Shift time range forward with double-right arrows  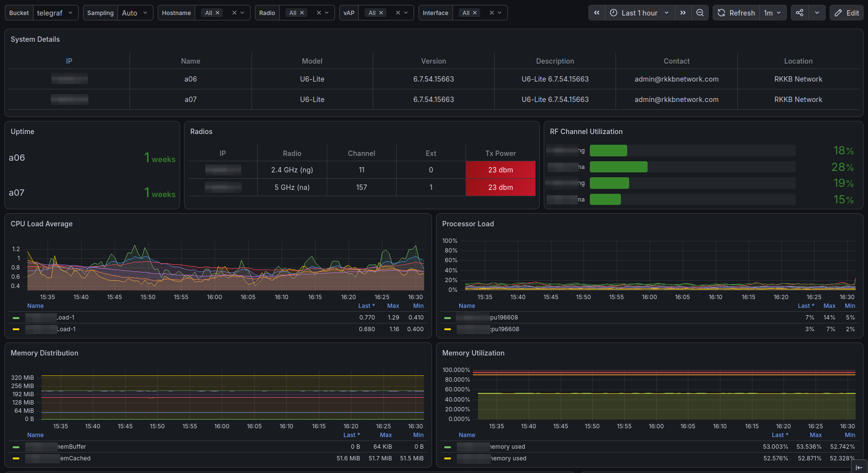(x=683, y=13)
